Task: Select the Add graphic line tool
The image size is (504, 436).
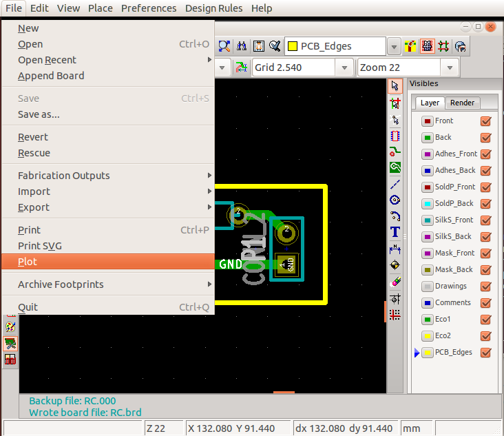Action: [395, 184]
